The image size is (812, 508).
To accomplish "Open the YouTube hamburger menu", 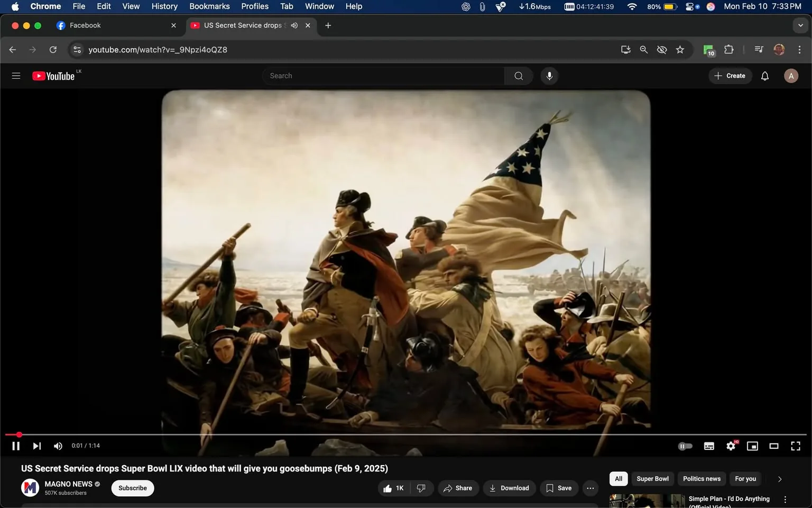I will click(16, 75).
